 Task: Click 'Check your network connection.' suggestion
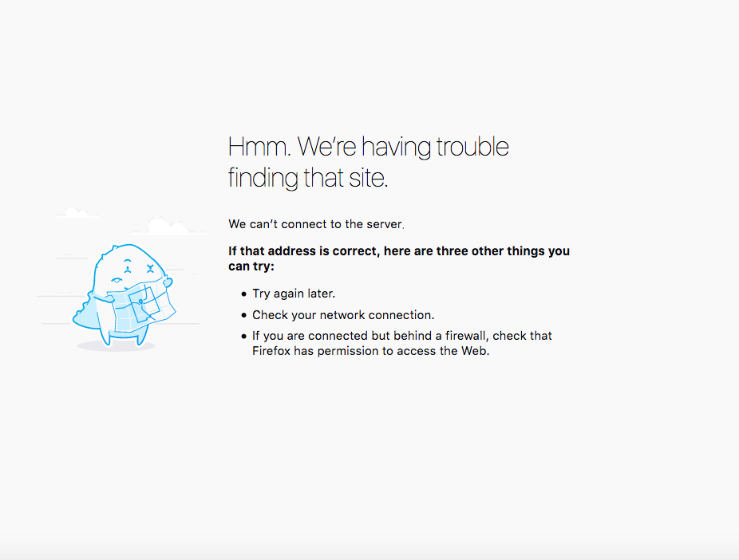[x=343, y=314]
